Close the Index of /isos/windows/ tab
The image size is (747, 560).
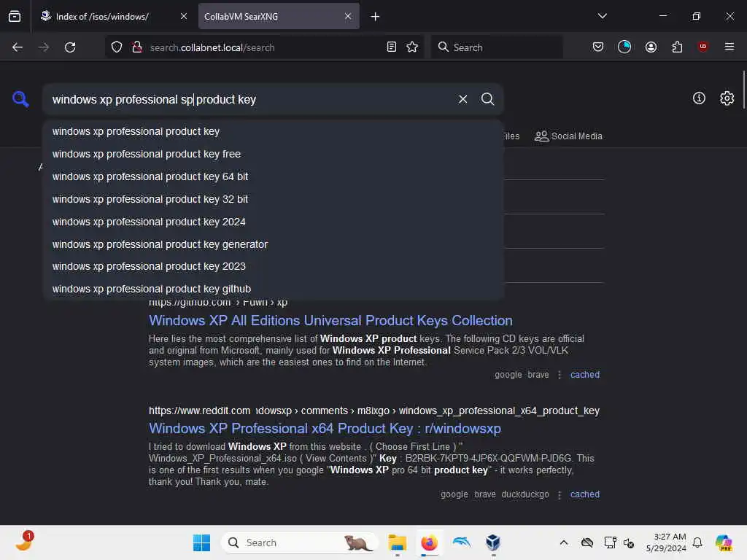(183, 16)
